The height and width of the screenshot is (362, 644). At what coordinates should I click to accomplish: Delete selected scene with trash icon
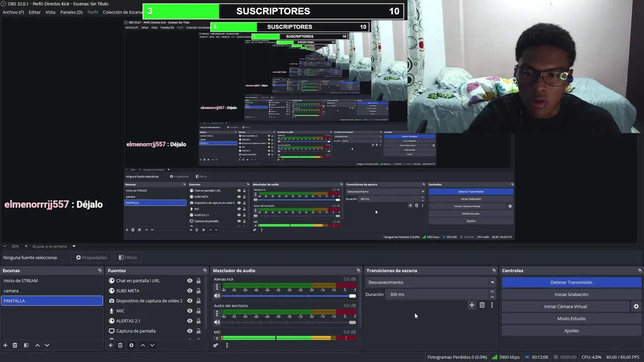coord(15,345)
